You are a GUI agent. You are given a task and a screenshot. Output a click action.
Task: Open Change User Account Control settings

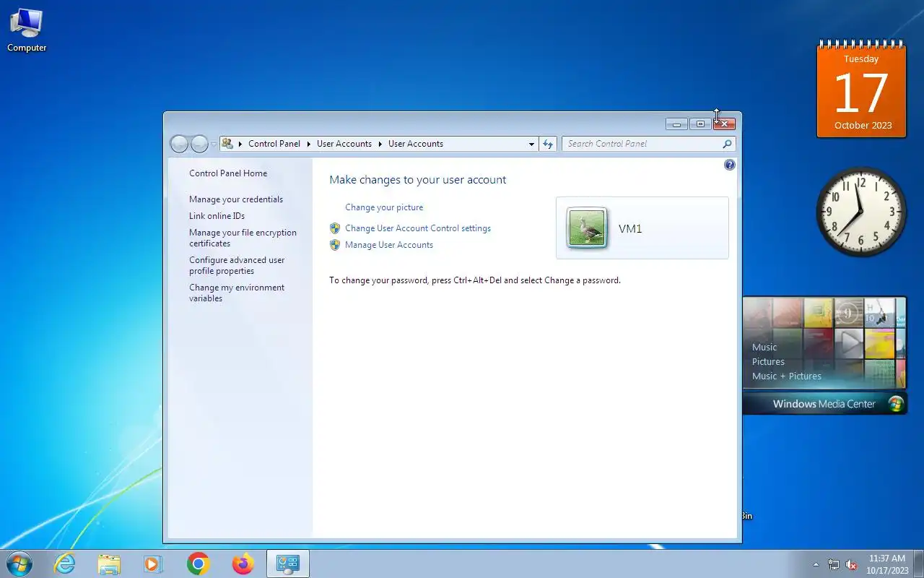(418, 228)
